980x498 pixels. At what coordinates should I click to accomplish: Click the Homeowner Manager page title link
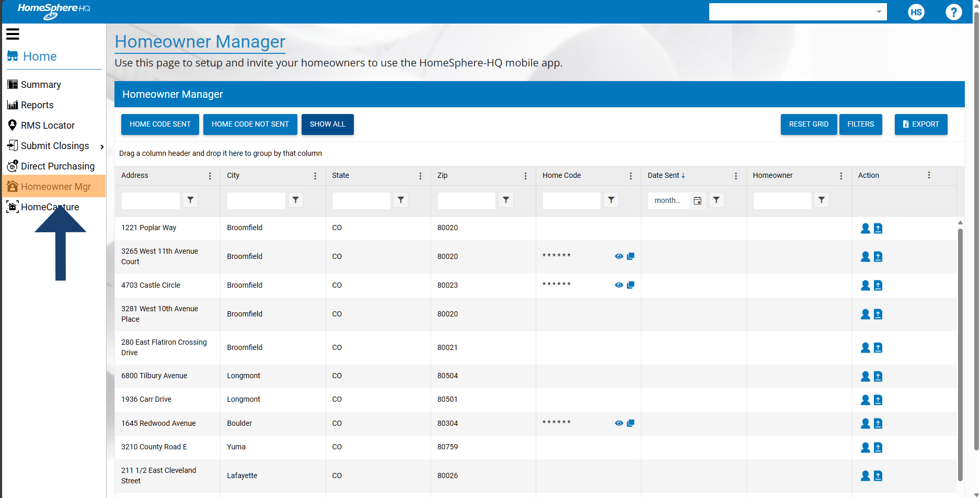tap(200, 42)
